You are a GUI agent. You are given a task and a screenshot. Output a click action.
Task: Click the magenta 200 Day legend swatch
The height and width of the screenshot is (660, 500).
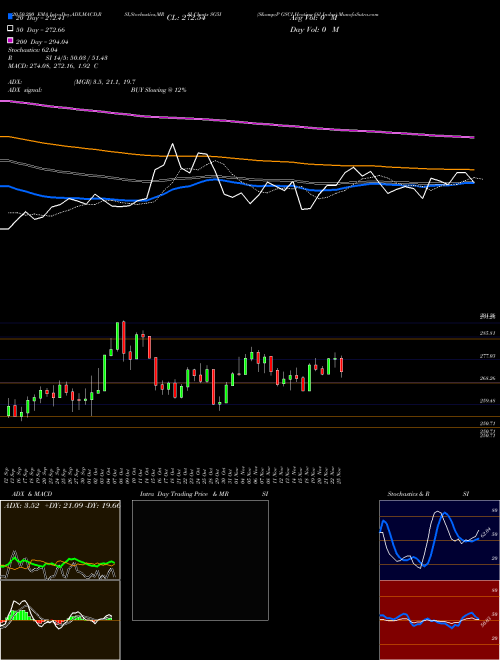[x=11, y=41]
